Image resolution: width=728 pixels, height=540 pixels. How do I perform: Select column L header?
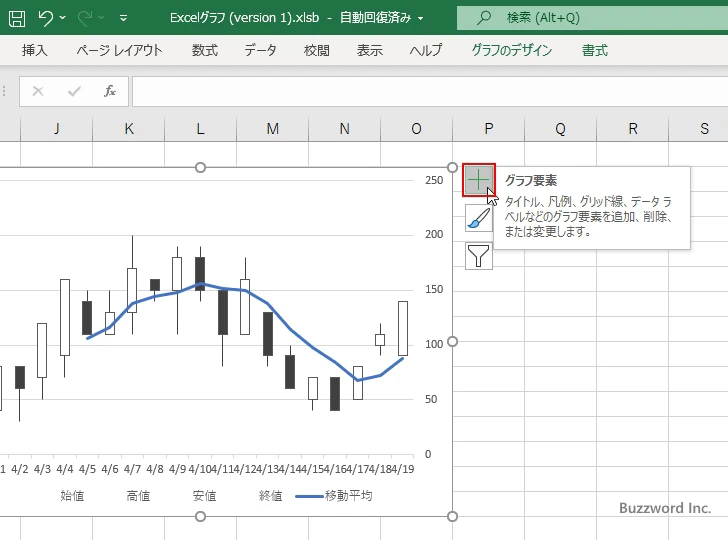pos(201,129)
